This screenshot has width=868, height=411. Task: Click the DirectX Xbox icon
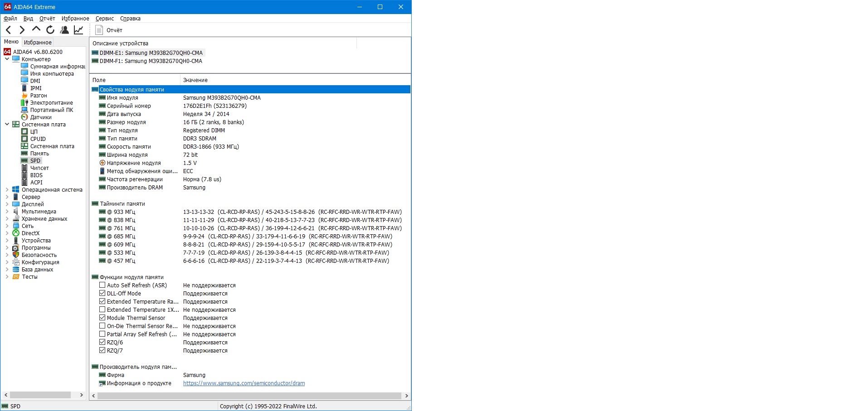(16, 233)
